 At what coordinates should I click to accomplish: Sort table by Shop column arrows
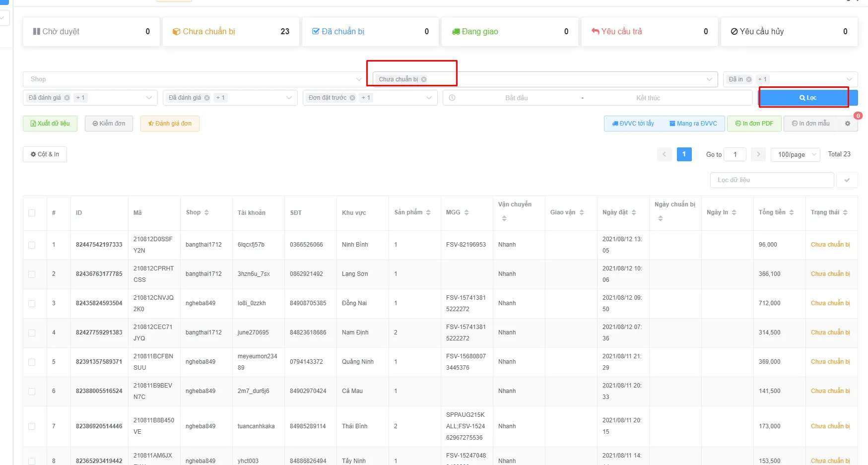pos(206,212)
